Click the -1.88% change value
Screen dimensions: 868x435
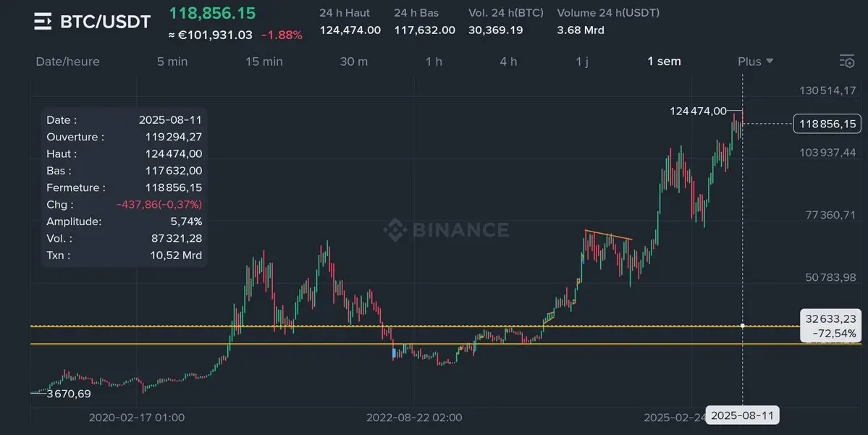tap(282, 35)
